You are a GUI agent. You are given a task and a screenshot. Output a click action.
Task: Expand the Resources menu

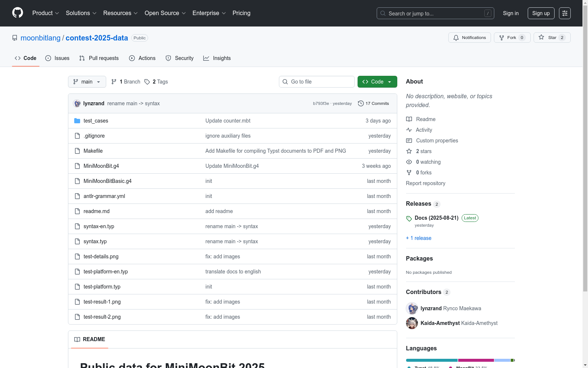point(121,13)
